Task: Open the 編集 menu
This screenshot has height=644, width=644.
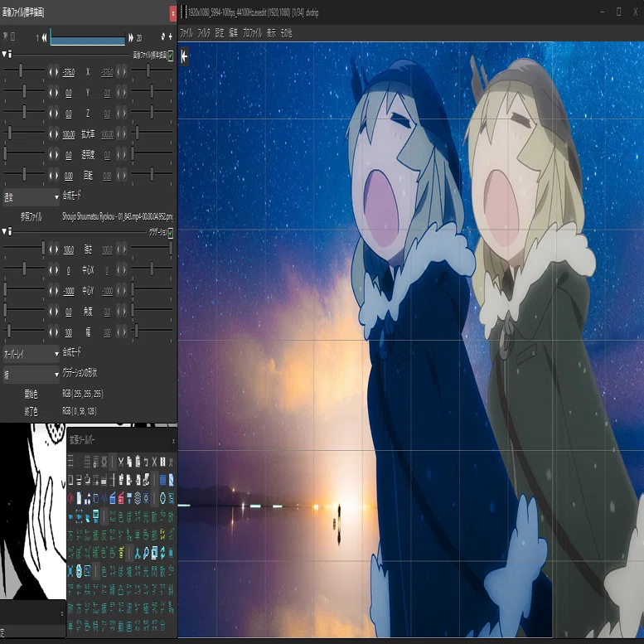Action: 233,33
